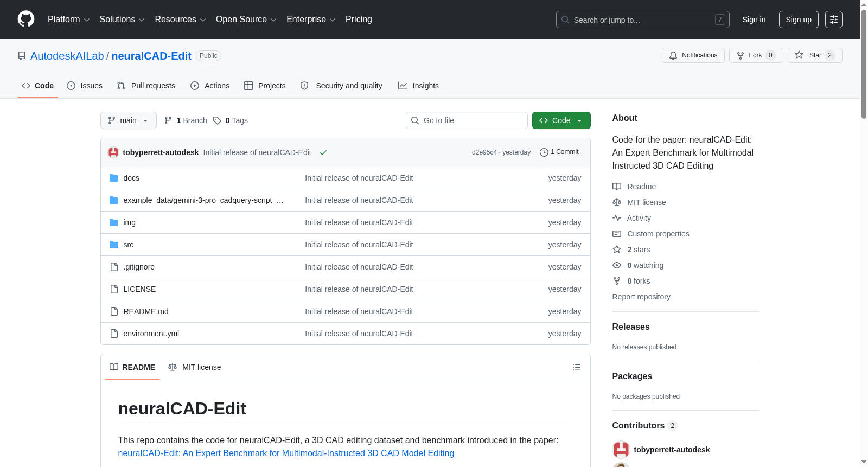Expand the Platform menu

click(69, 20)
